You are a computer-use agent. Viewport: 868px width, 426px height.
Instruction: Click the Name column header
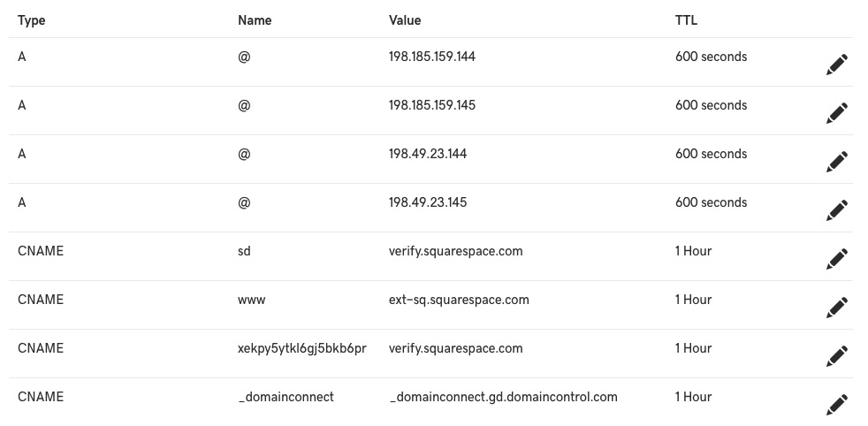pyautogui.click(x=255, y=20)
